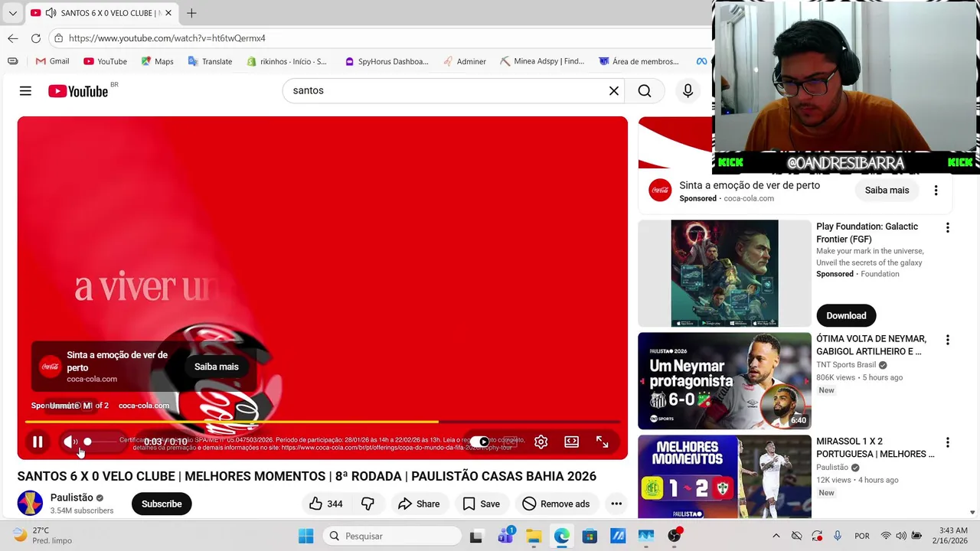The height and width of the screenshot is (551, 980).
Task: Start voice search with microphone icon
Action: 688,91
